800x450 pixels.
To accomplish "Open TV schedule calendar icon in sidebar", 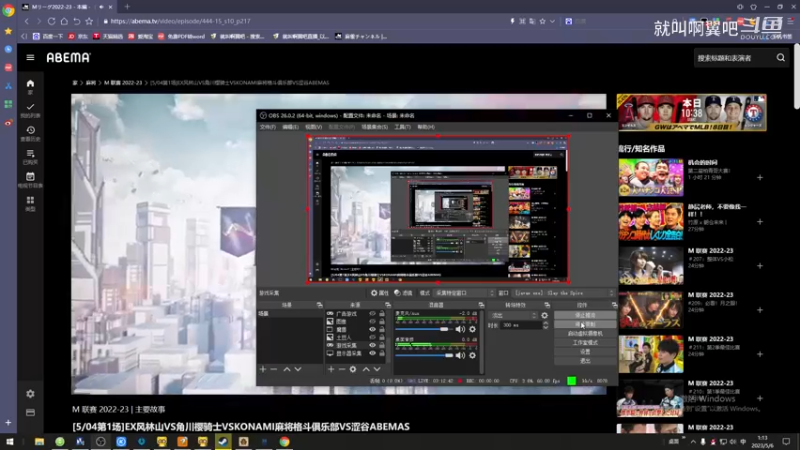I will click(30, 177).
